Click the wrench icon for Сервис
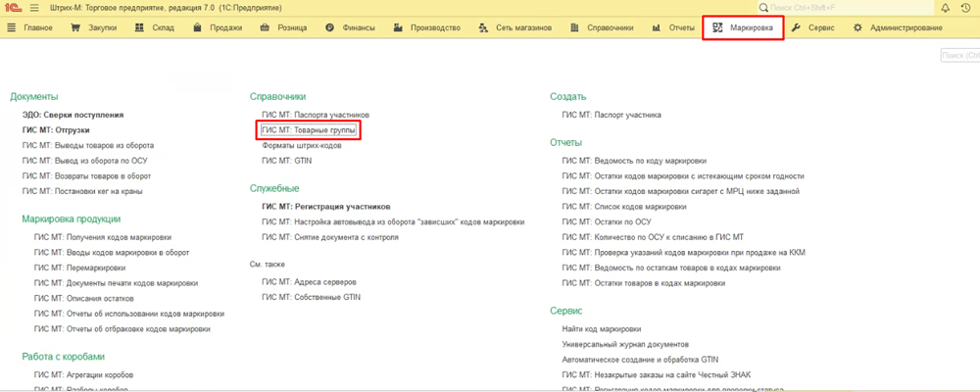980x392 pixels. click(x=795, y=27)
